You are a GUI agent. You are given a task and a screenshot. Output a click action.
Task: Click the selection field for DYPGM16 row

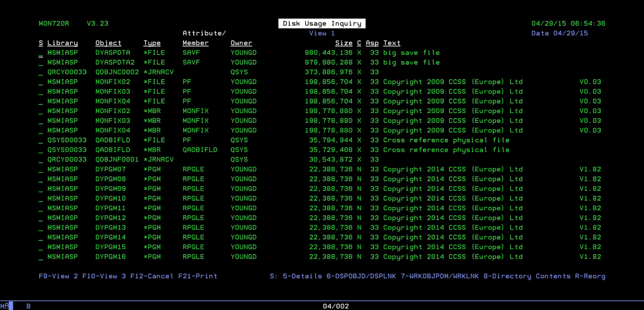point(41,257)
